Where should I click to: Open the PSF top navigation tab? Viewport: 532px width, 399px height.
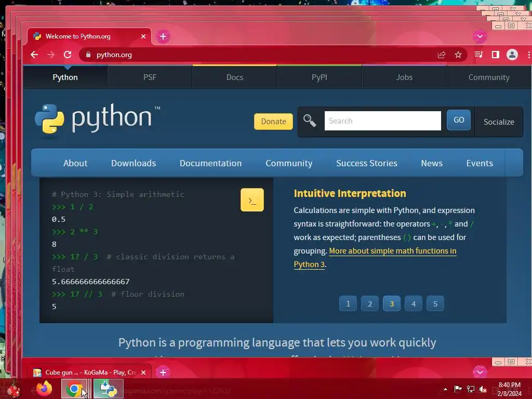[150, 77]
